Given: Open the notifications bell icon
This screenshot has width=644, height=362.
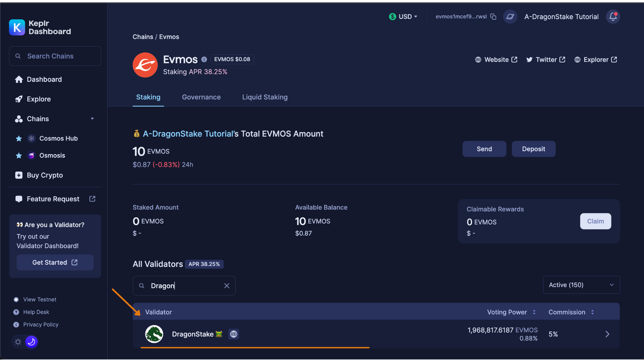Looking at the screenshot, I should pos(613,17).
